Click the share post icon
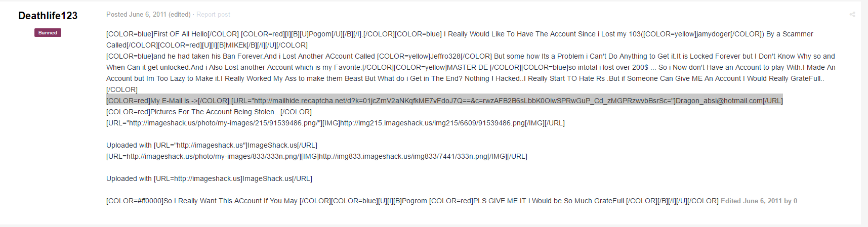The width and height of the screenshot is (868, 227). pos(852,15)
